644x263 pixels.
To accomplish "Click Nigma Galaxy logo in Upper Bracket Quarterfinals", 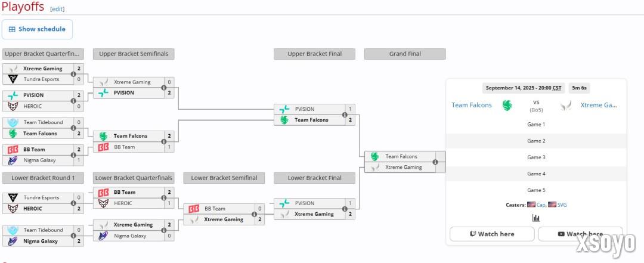I will 13,160.
